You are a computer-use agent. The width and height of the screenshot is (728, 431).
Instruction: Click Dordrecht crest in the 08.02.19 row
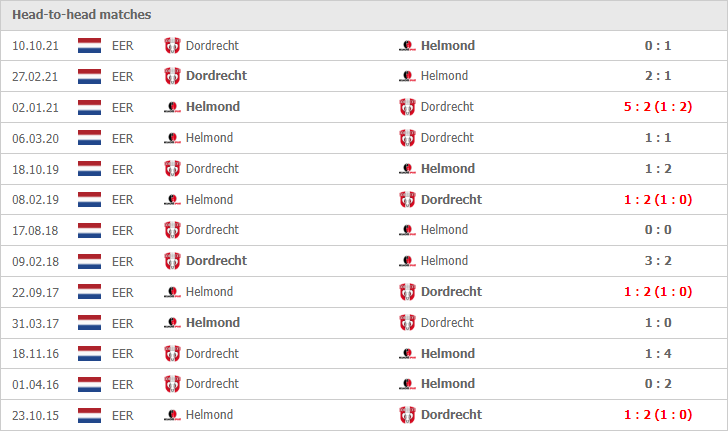click(407, 200)
